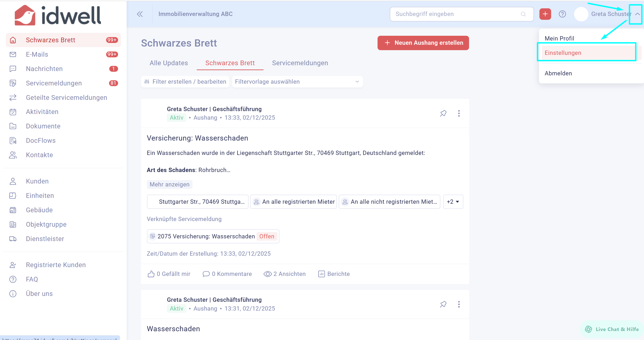Switch to the Servicemeldungen tab

pyautogui.click(x=300, y=63)
